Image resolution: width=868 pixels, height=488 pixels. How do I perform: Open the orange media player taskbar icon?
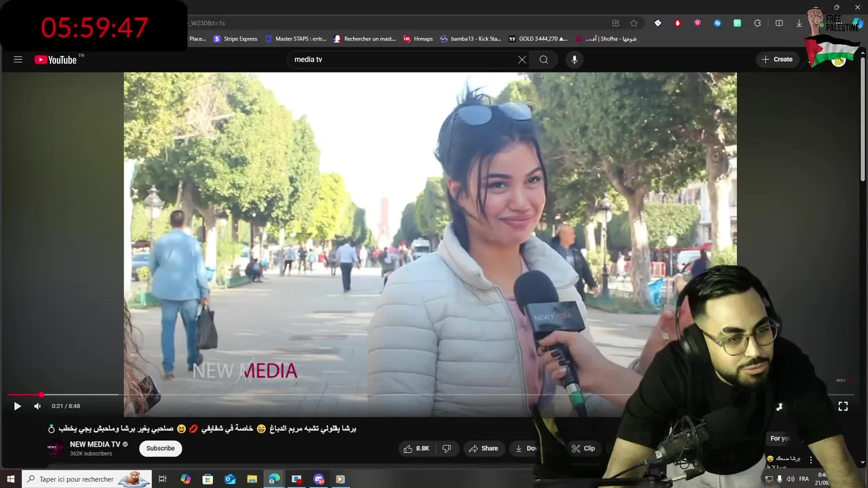[340, 479]
